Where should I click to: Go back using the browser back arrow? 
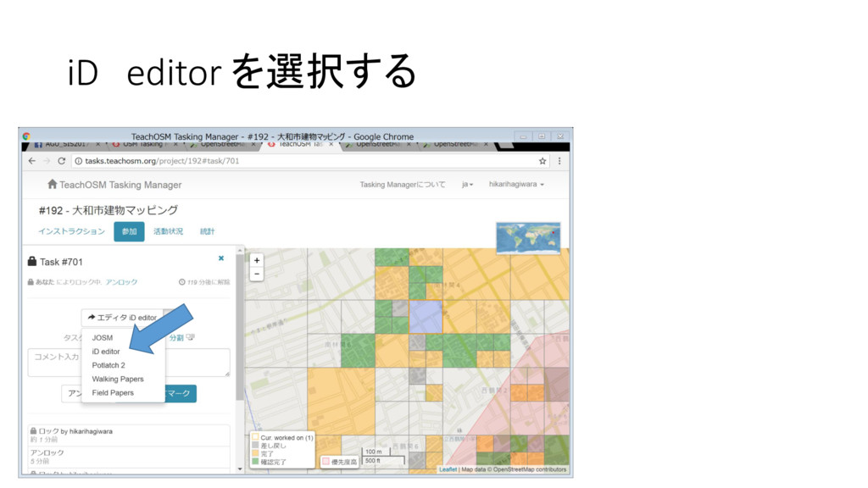(x=32, y=161)
